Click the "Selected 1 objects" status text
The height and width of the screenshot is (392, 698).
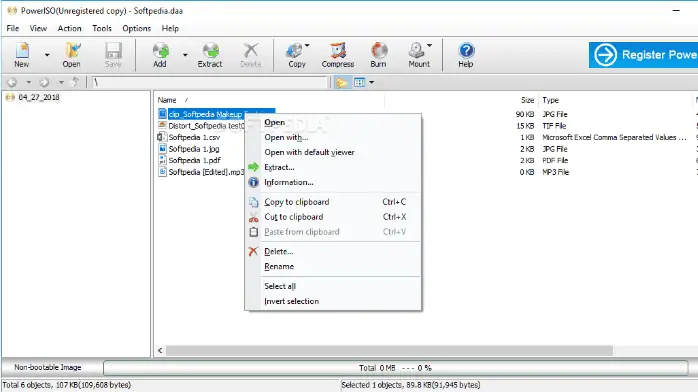pos(411,385)
